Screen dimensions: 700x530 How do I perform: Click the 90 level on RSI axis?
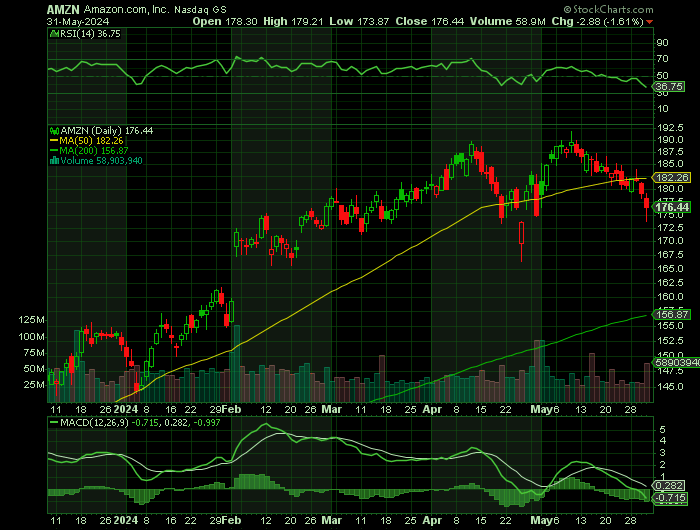662,43
